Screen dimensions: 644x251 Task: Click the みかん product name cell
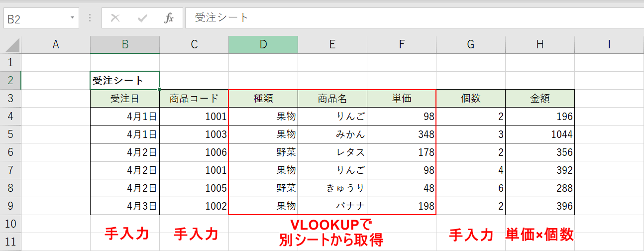[x=332, y=134]
